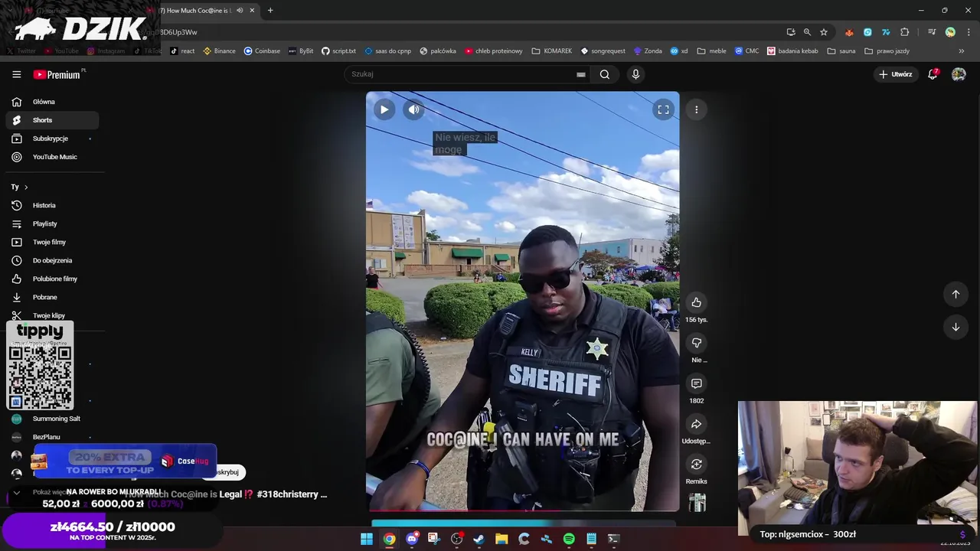The image size is (980, 551).
Task: Seek along the Short's red progress bar
Action: pos(522,510)
